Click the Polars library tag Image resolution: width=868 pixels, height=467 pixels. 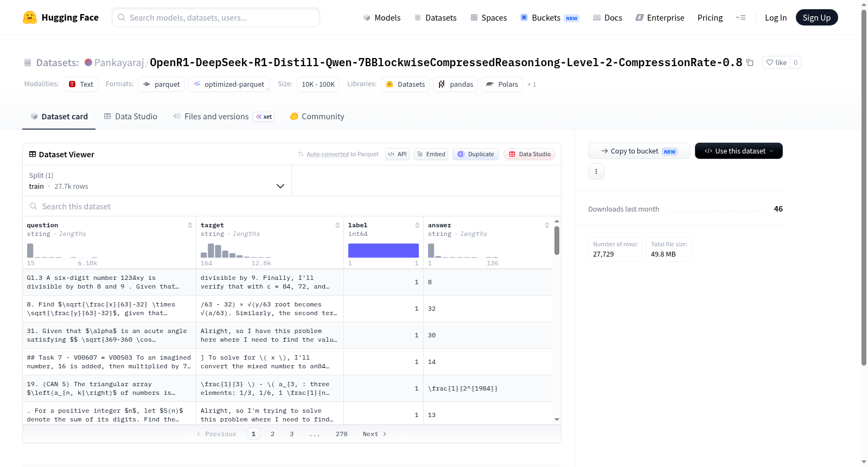(502, 84)
